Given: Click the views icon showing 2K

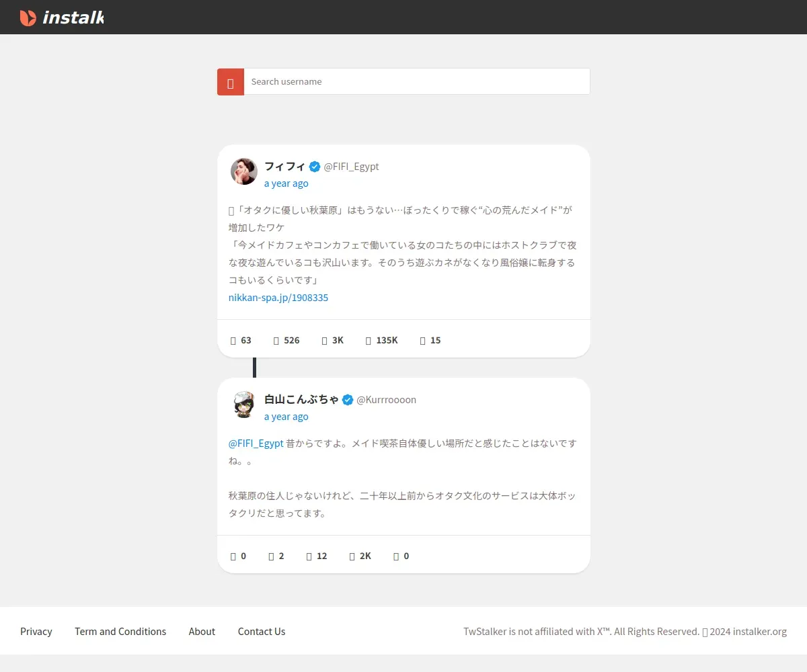Looking at the screenshot, I should pos(352,556).
